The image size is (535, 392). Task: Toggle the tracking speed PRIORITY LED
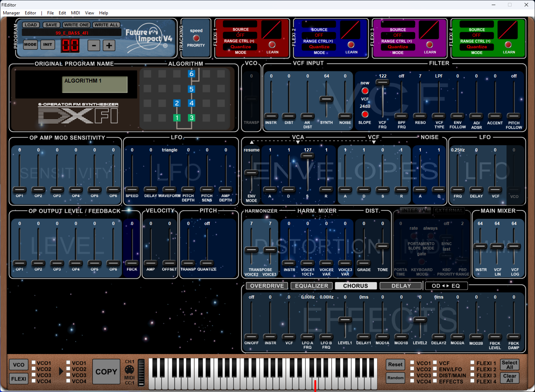coord(196,38)
